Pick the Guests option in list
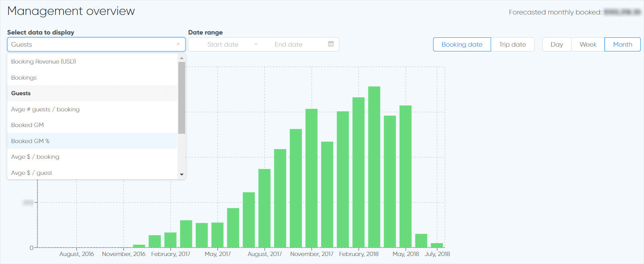The width and height of the screenshot is (644, 264). tap(92, 93)
